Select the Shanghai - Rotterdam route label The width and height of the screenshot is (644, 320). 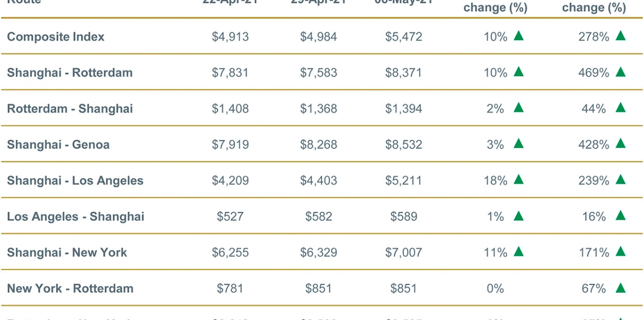point(70,73)
